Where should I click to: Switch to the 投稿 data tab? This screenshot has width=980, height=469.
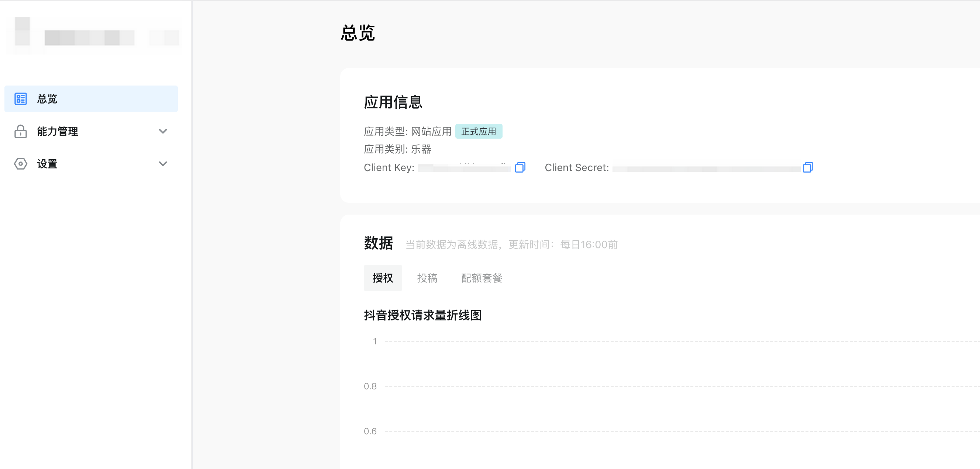[427, 278]
